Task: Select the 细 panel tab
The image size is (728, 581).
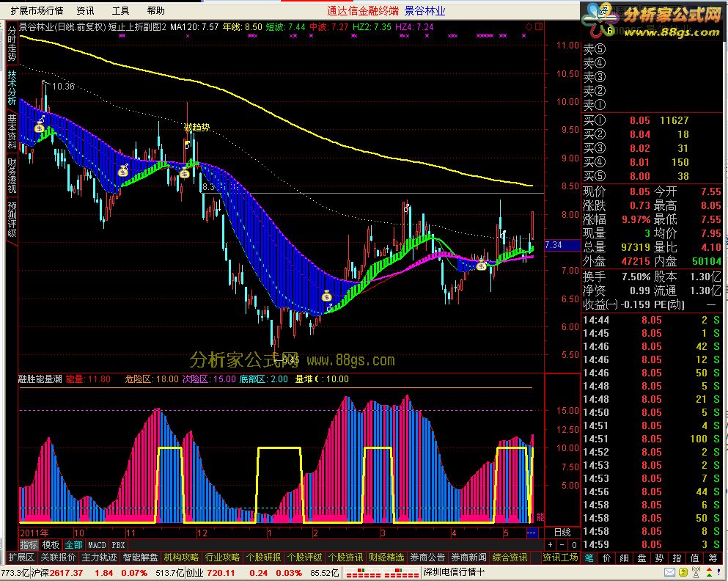Action: pyautogui.click(x=625, y=558)
